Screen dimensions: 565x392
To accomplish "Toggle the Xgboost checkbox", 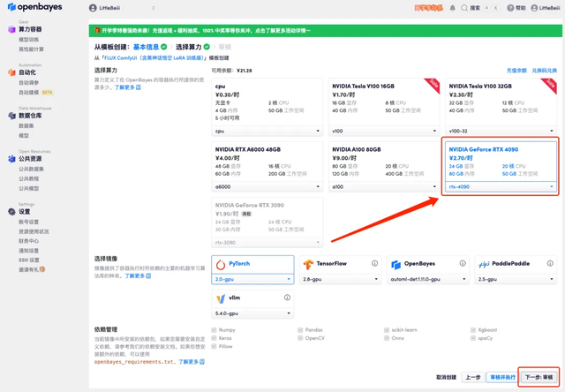I will tap(473, 330).
